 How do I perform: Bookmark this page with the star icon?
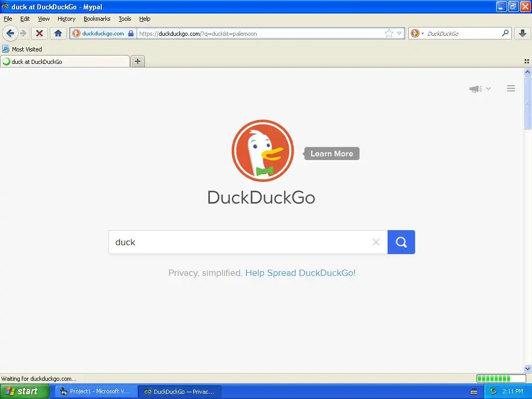coord(389,33)
